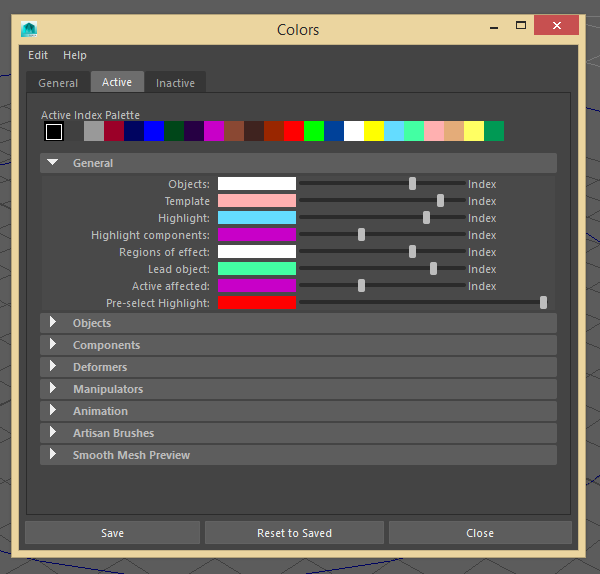Viewport: 600px width, 574px height.
Task: Click Active affected magenta swatch
Action: [x=257, y=286]
